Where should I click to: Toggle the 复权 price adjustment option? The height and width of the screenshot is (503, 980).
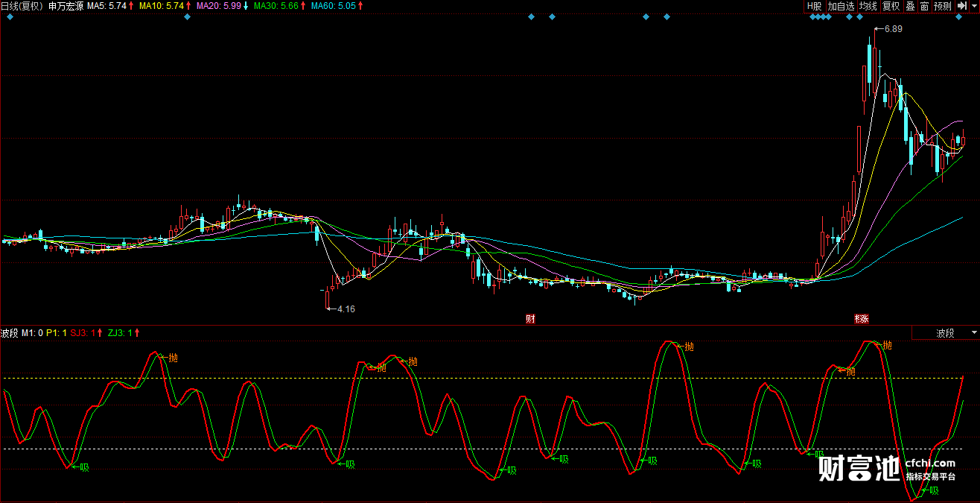[891, 6]
